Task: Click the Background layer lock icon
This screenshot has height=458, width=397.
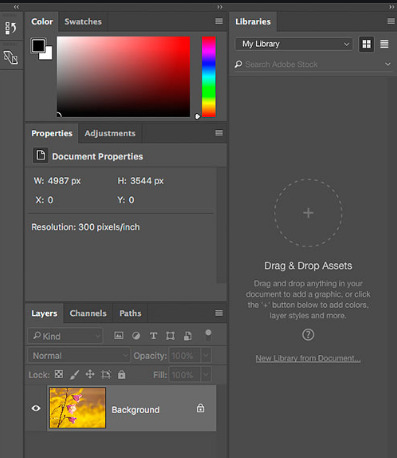Action: [x=200, y=408]
